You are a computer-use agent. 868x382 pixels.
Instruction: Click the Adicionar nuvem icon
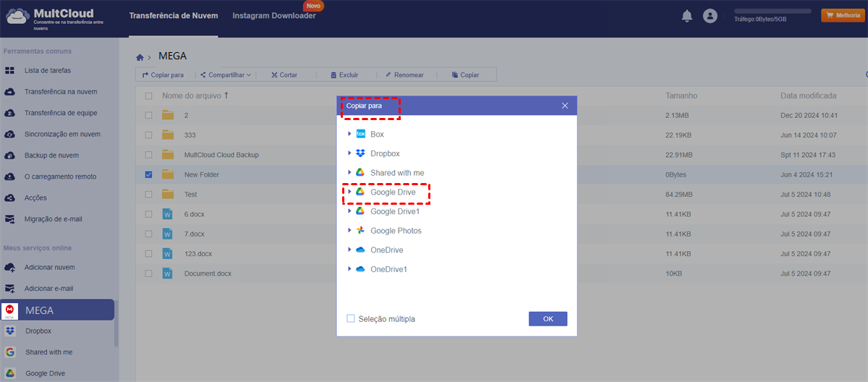pyautogui.click(x=10, y=268)
